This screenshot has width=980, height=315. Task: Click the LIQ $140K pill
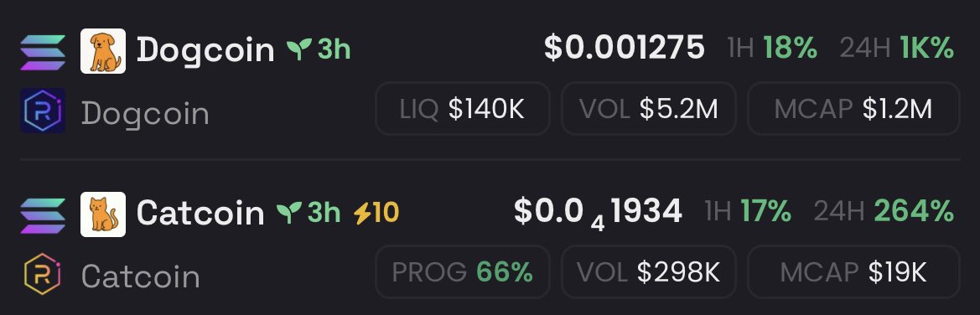(x=463, y=109)
